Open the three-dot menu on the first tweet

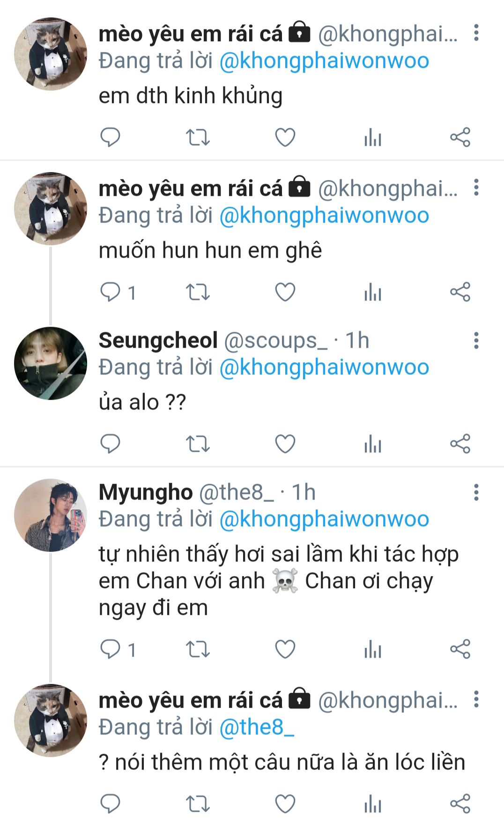[x=476, y=33]
